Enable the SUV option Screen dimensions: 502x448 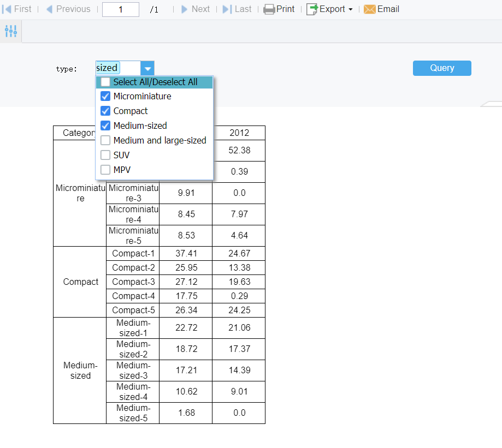(x=105, y=154)
